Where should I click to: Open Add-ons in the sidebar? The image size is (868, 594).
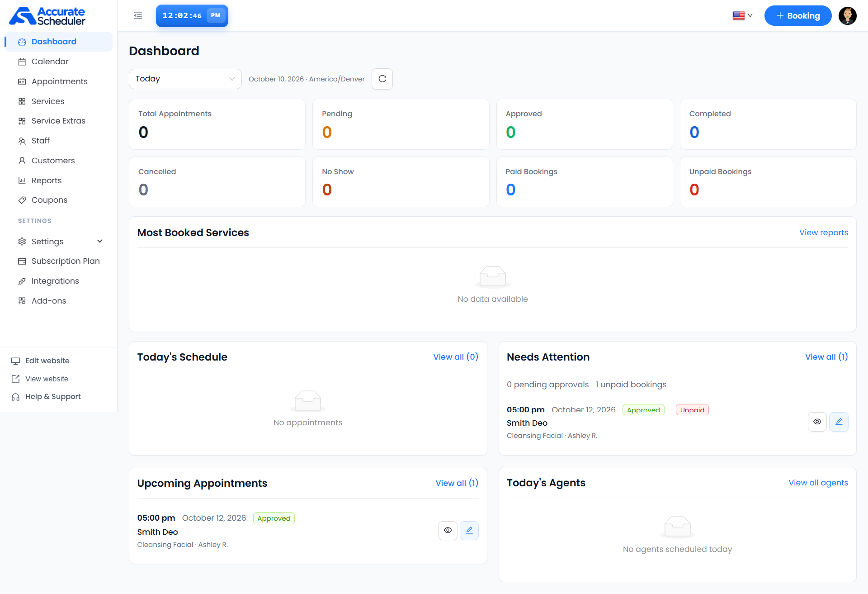point(58,301)
